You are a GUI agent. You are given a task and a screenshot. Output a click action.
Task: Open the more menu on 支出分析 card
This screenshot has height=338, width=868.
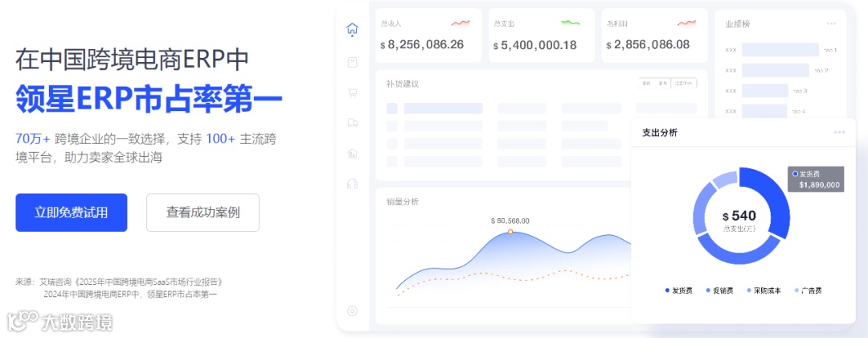839,133
